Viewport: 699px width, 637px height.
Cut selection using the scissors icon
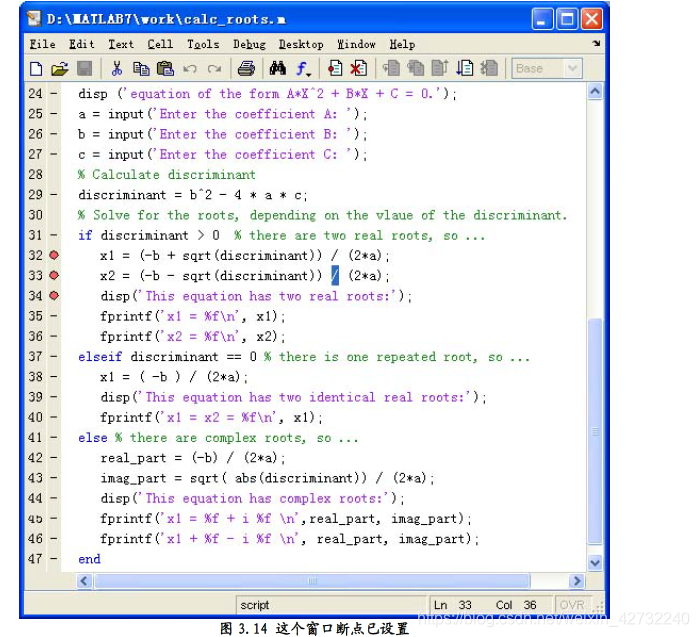click(117, 69)
